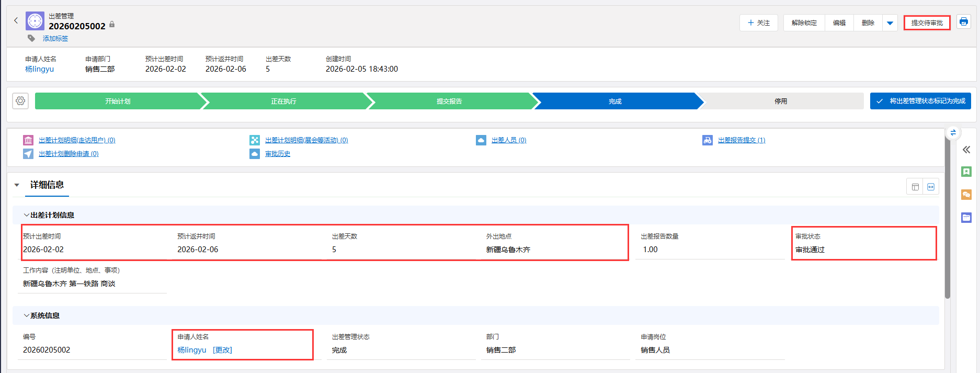Collapse the right sidebar with double chevron
This screenshot has height=373, width=980.
tap(966, 150)
